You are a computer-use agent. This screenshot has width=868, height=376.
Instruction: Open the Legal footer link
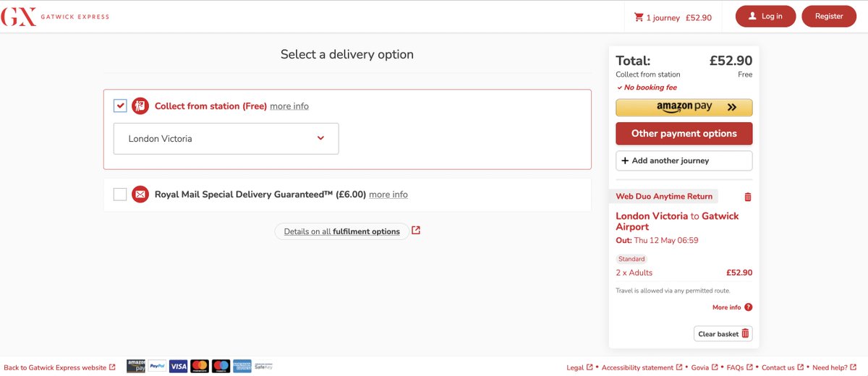[579, 367]
